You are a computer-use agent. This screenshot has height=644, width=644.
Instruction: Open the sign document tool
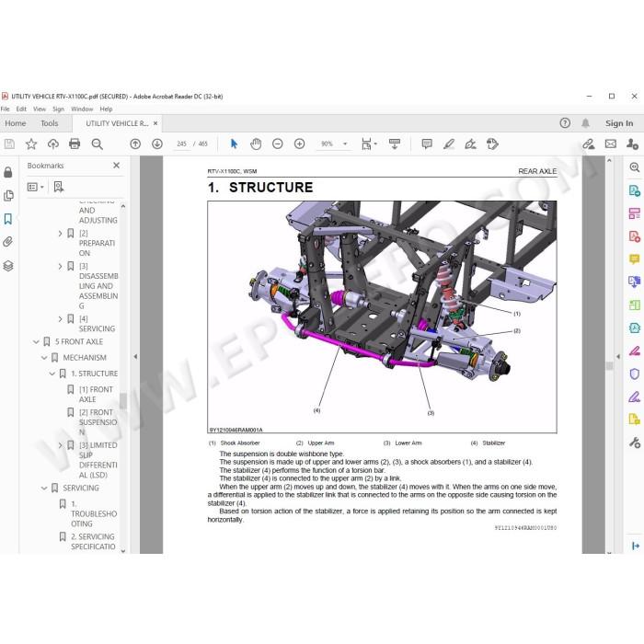click(x=470, y=144)
